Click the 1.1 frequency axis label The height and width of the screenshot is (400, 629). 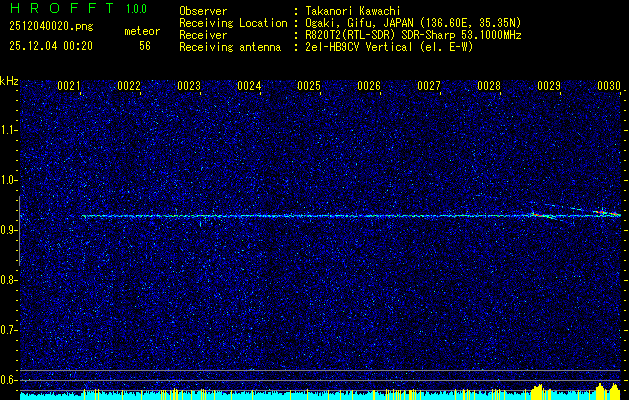coord(8,130)
